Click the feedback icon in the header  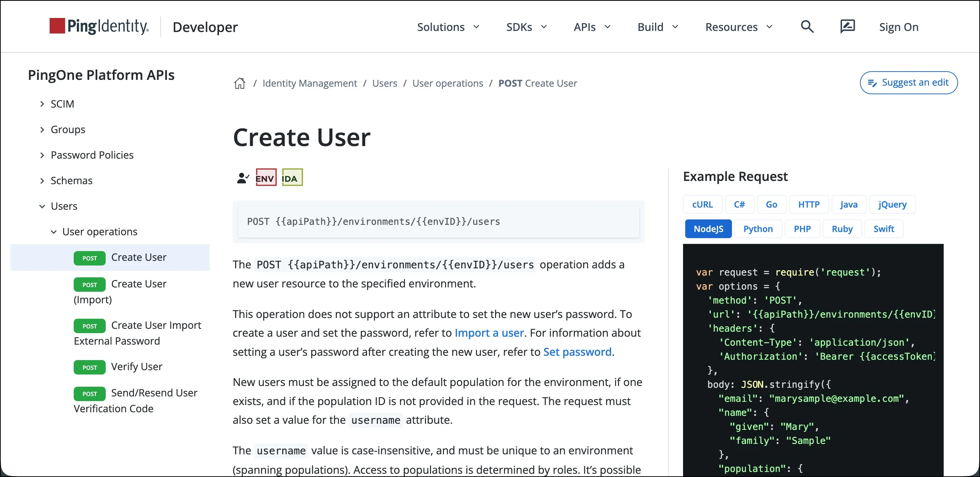(848, 27)
